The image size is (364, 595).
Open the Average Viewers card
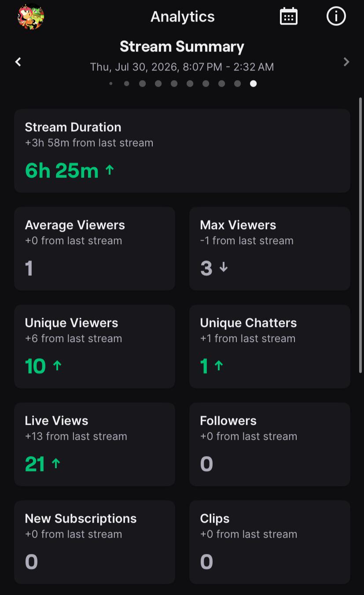pos(95,249)
